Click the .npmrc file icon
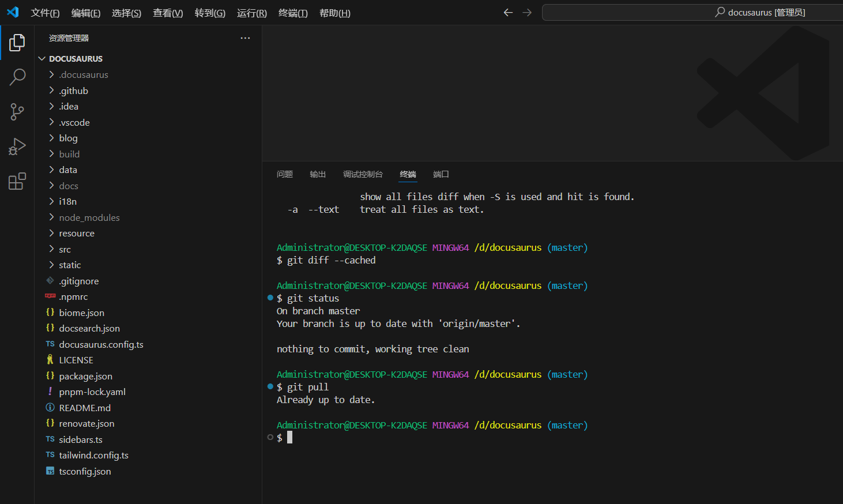The width and height of the screenshot is (843, 504). pyautogui.click(x=50, y=296)
